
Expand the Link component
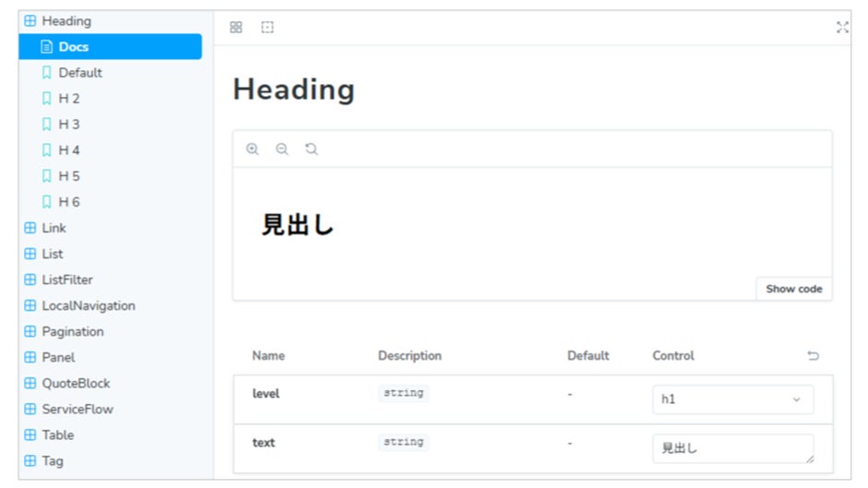click(54, 228)
